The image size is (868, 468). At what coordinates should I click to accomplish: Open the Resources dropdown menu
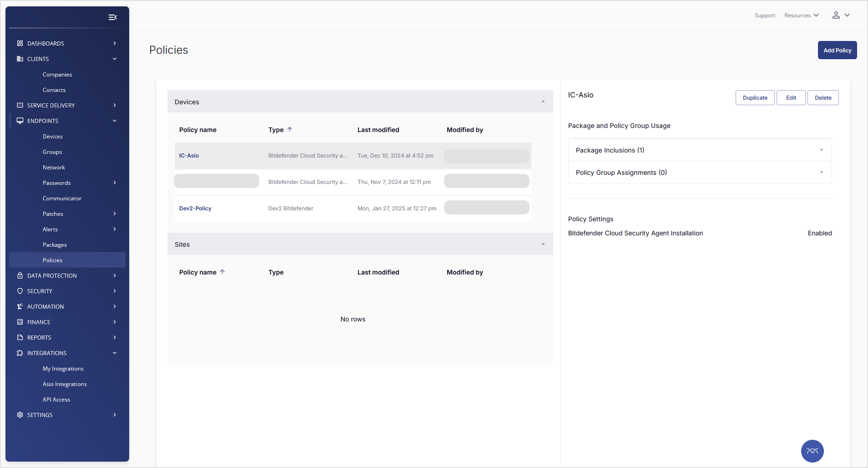801,15
